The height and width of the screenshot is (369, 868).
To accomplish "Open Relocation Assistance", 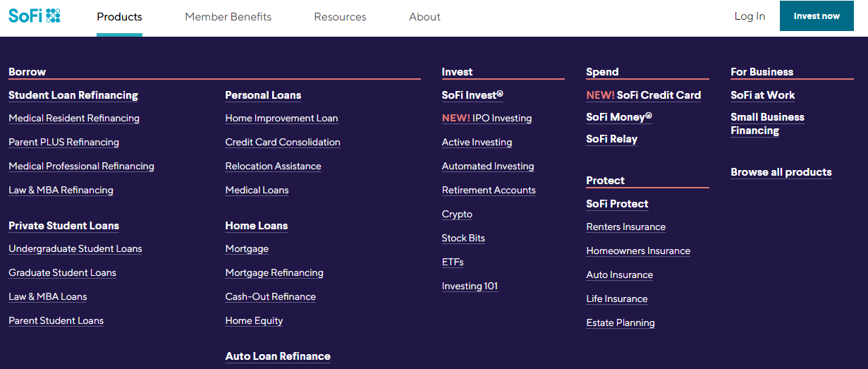I will click(x=273, y=167).
